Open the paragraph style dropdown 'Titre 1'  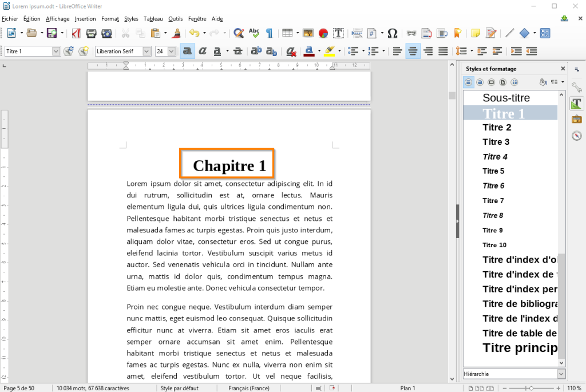56,51
